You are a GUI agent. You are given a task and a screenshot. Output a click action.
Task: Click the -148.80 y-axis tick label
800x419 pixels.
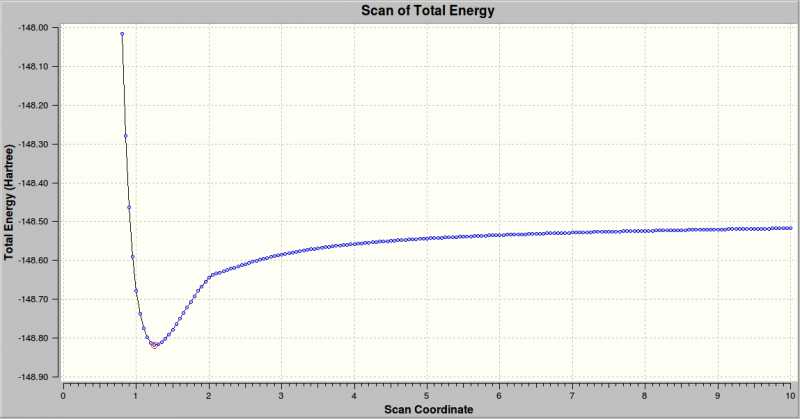click(33, 338)
